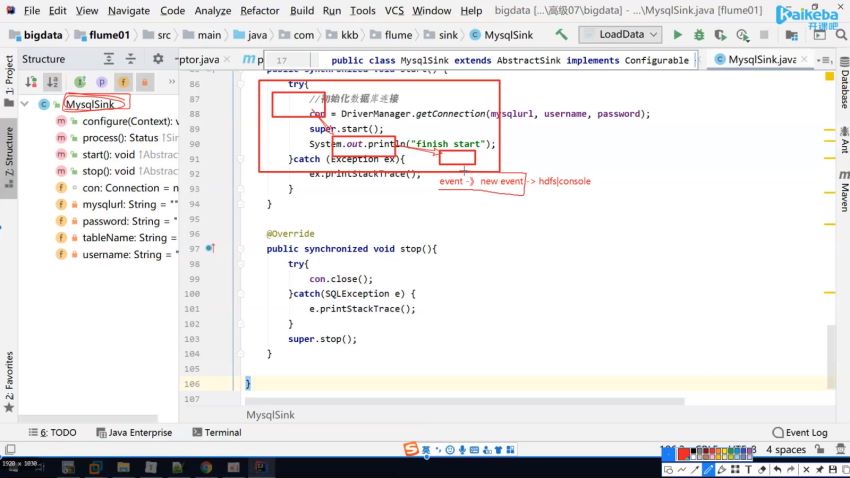Open the Navigate menu
850x478 pixels.
pyautogui.click(x=128, y=10)
